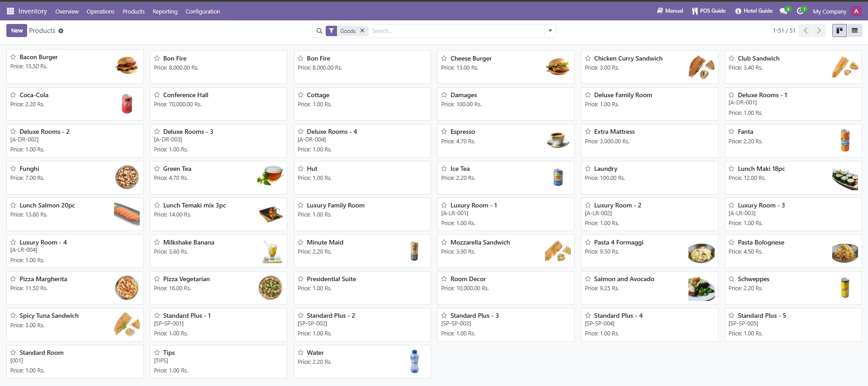Image resolution: width=868 pixels, height=386 pixels.
Task: Mark Water as favorite
Action: pos(301,353)
